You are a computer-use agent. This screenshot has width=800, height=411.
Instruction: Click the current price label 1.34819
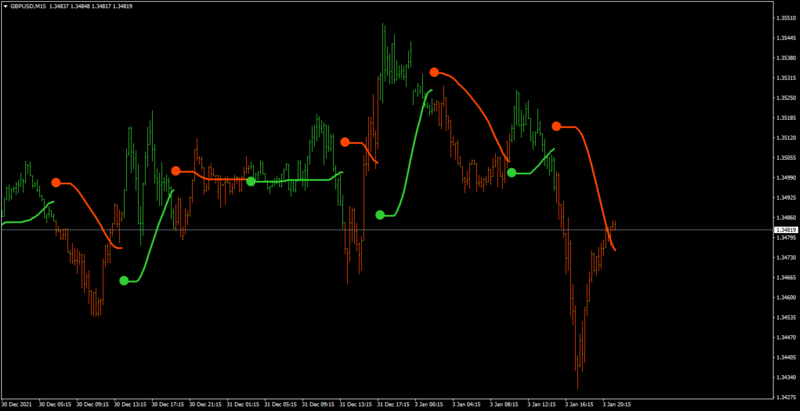(786, 230)
